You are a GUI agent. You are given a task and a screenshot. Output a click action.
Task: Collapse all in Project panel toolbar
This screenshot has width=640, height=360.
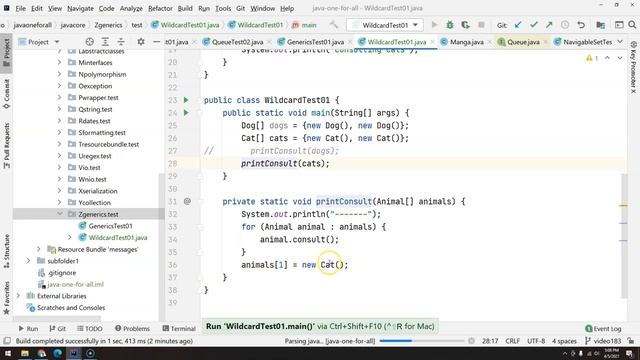[121, 42]
